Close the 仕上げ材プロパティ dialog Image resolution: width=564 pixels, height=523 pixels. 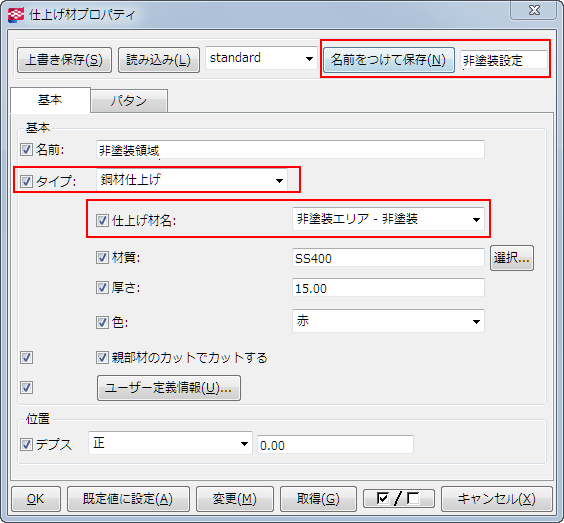pos(534,10)
